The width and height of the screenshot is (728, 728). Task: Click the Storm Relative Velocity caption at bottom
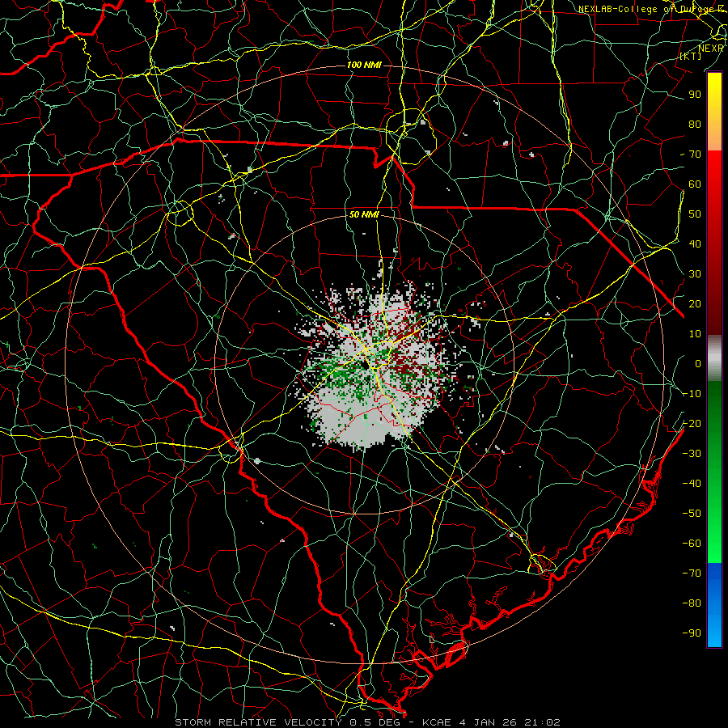point(367,722)
